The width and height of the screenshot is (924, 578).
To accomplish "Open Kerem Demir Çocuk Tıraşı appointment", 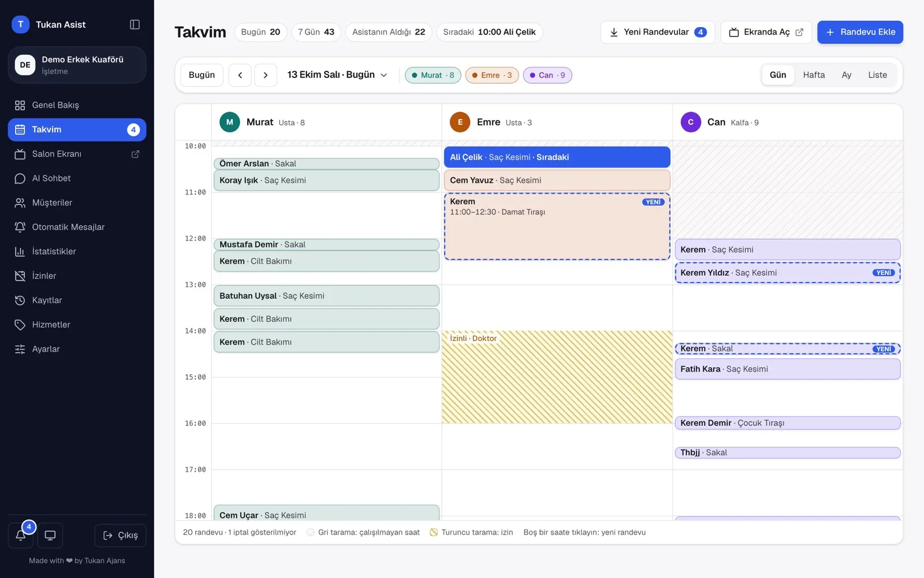I will (788, 423).
